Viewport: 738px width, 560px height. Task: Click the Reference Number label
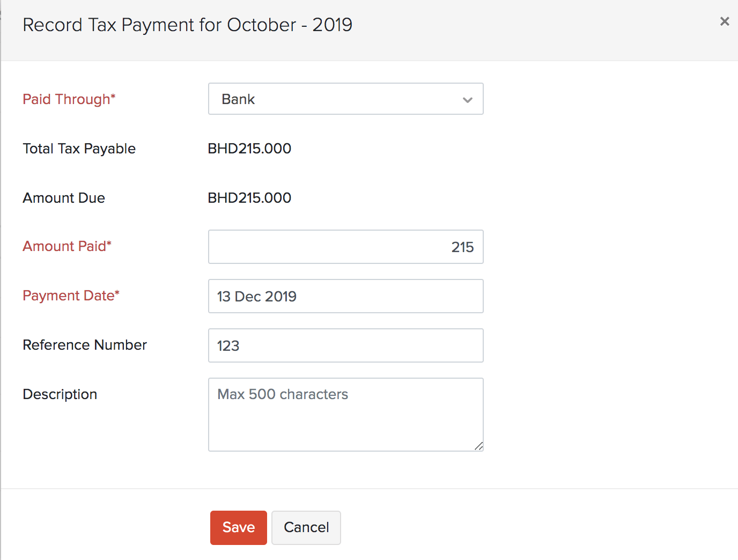coord(84,345)
